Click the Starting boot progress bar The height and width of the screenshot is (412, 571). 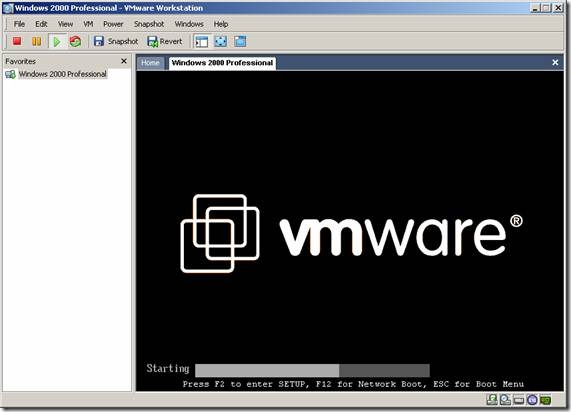[x=312, y=370]
